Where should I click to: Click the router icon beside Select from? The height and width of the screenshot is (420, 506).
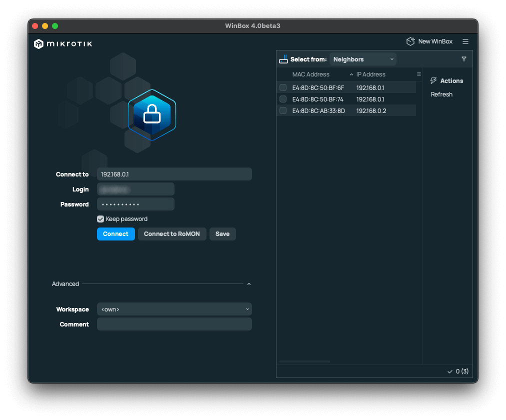click(x=283, y=59)
